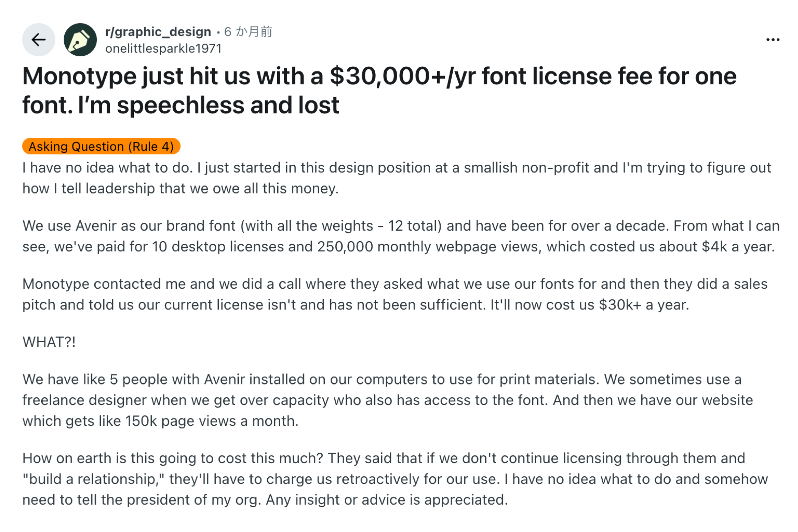Select the "Asking Question (Rule 4)" flair
The height and width of the screenshot is (532, 798).
[101, 146]
